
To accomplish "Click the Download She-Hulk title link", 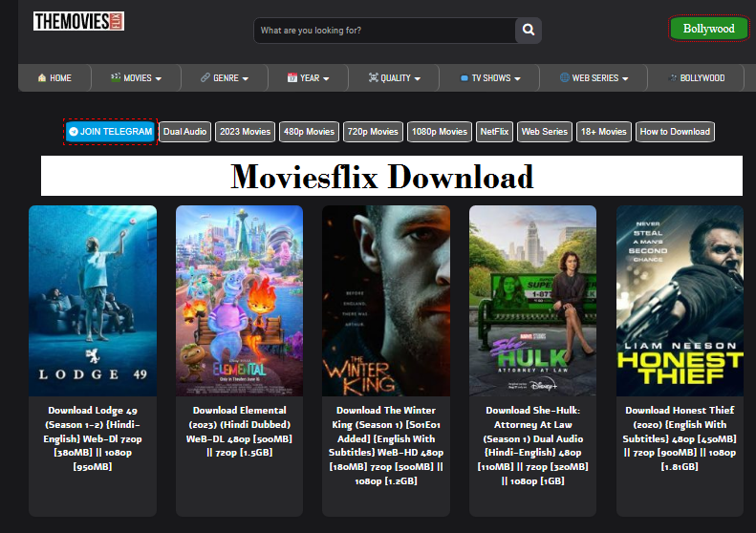I will pos(532,445).
